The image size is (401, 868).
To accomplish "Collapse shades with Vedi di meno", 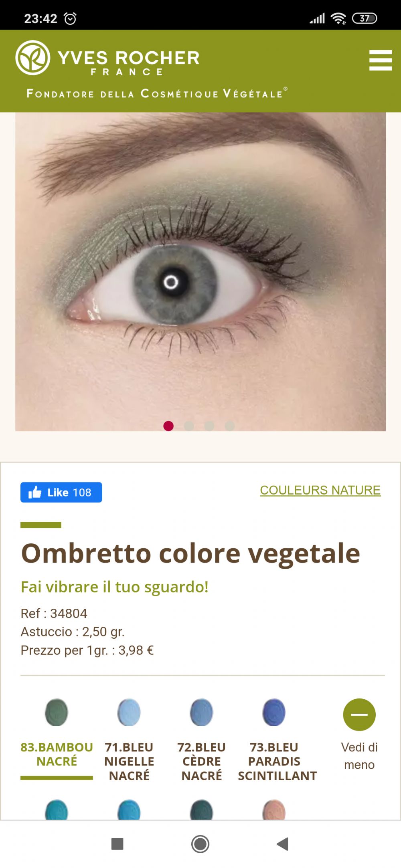I will 359,734.
